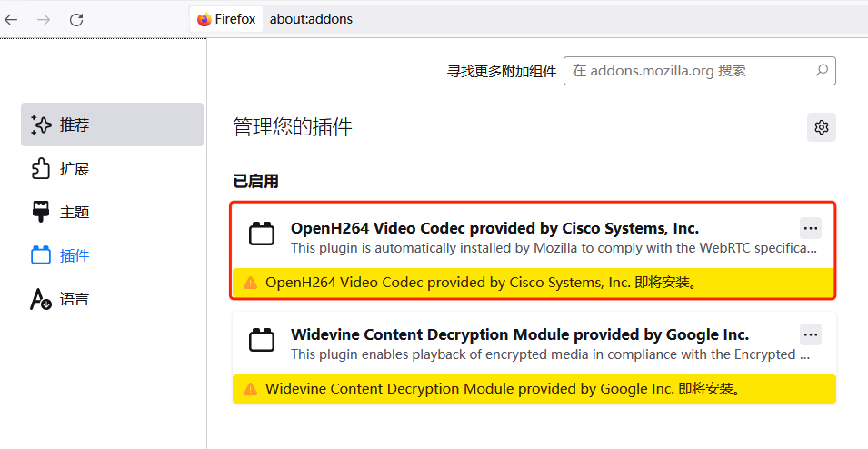
Task: Click the OpenH264 plugin block icon
Action: click(262, 235)
